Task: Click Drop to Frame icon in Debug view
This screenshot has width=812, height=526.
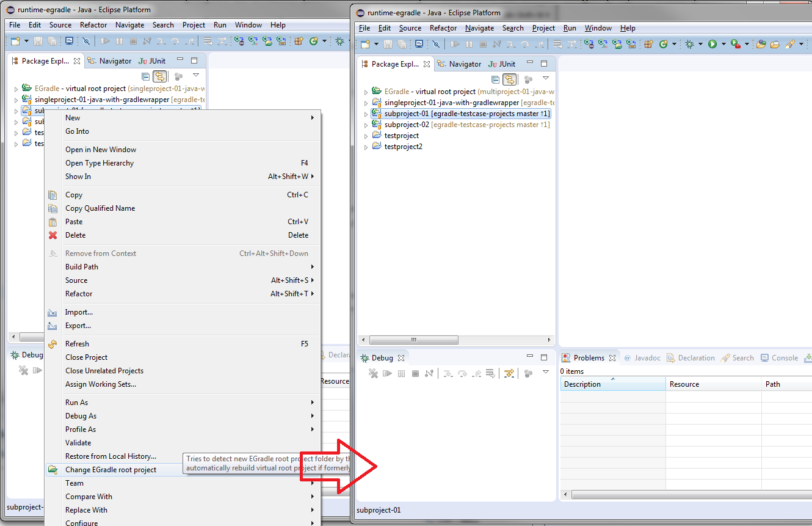Action: point(490,373)
